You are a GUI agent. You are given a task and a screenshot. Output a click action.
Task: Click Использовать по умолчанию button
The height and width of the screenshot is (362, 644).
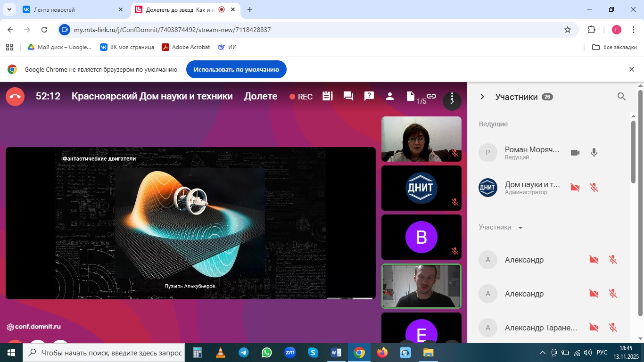pyautogui.click(x=236, y=69)
